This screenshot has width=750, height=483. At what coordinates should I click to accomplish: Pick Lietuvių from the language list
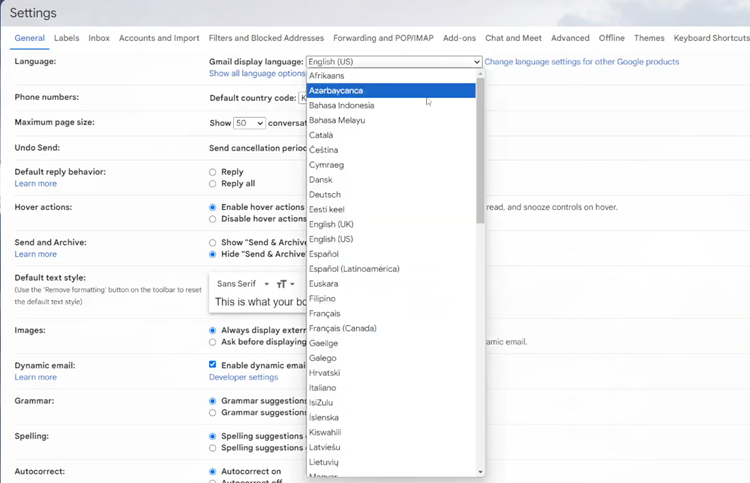[391, 461]
